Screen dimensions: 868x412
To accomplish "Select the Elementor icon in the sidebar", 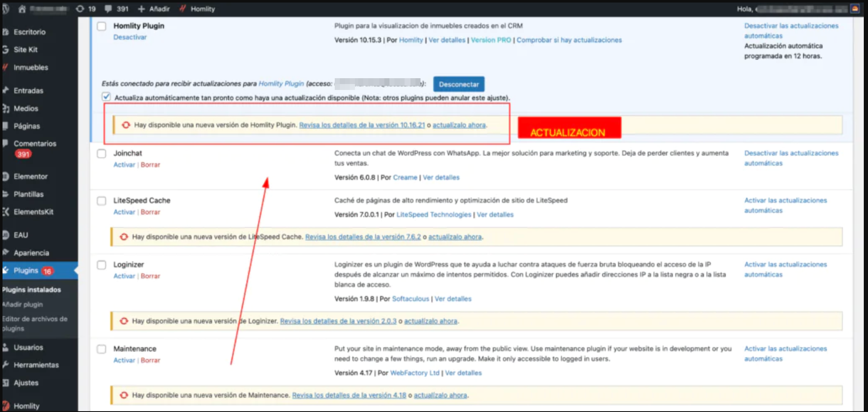I will pos(5,177).
